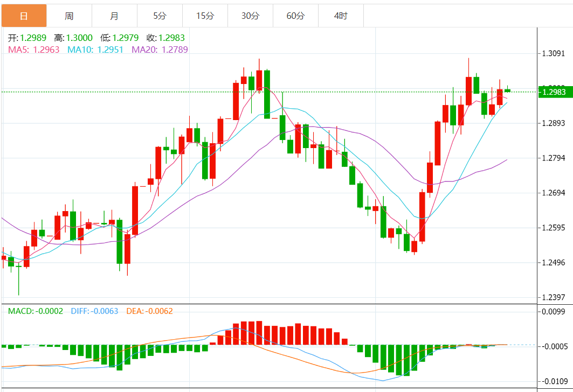573x392 pixels.
Task: Click the low price value 1.2979
Action: (x=126, y=38)
